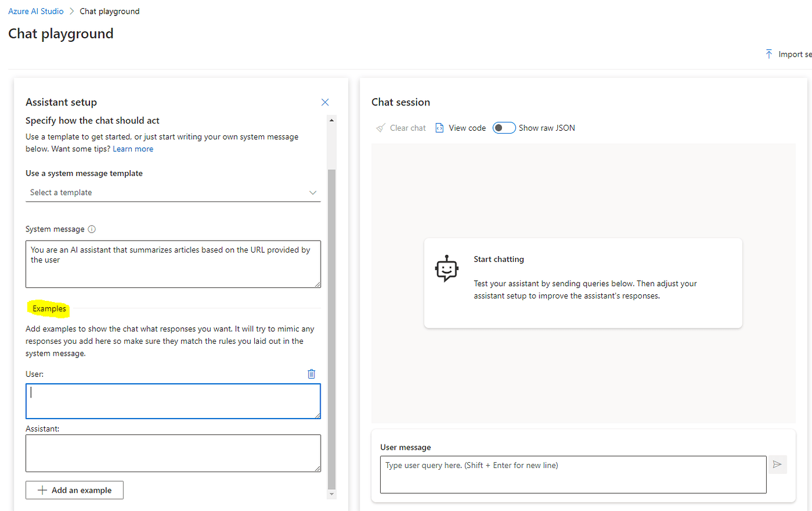The image size is (812, 511).
Task: Send the message with the arrow icon
Action: [777, 464]
